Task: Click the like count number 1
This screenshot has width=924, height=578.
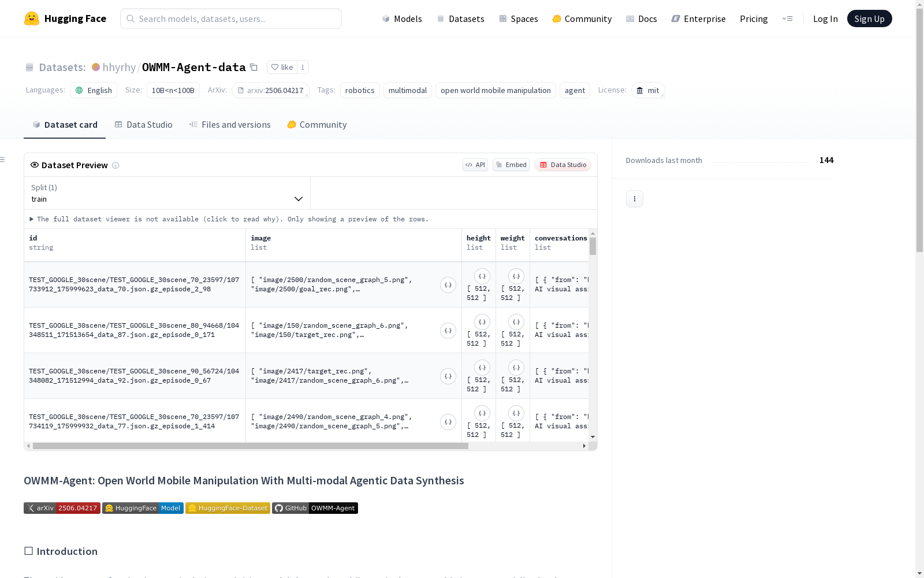Action: click(x=303, y=67)
